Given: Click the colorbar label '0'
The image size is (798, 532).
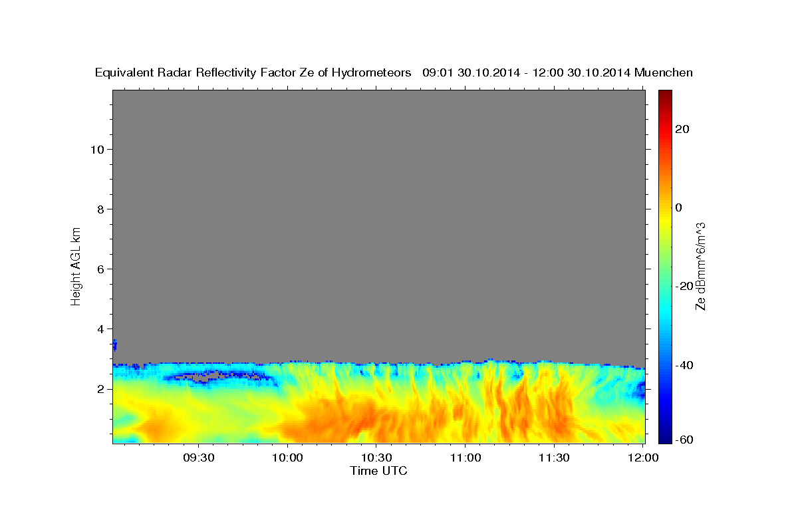Looking at the screenshot, I should pyautogui.click(x=680, y=207).
